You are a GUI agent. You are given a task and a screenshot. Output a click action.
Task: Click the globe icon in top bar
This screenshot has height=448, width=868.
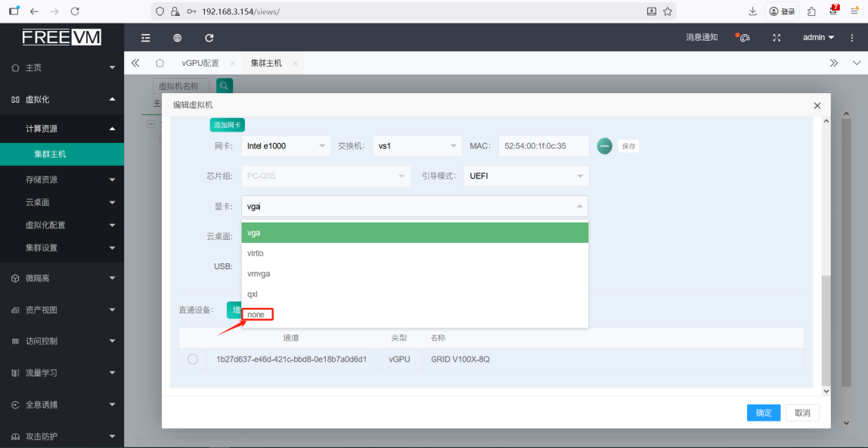click(x=178, y=38)
